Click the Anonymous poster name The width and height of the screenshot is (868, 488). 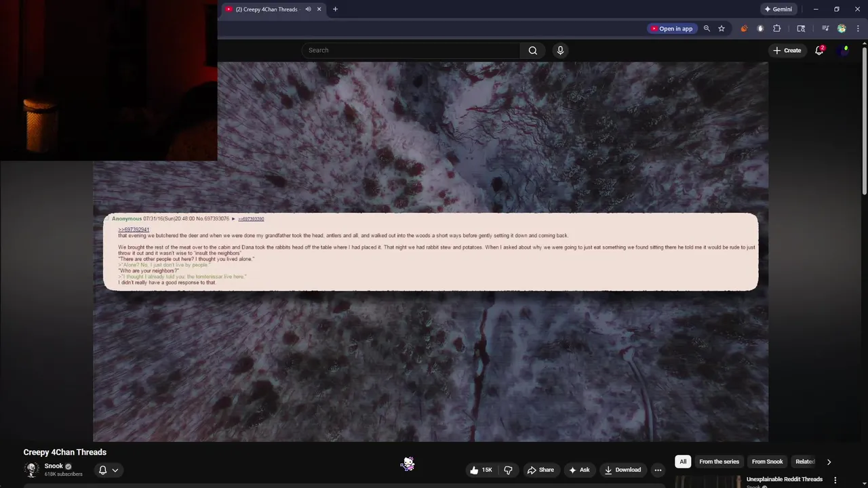pos(127,219)
